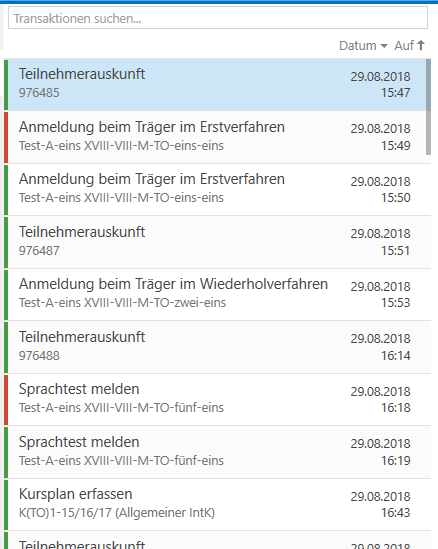Screen dimensions: 438x549
Task: Select the Sprachtest melden entry at 16:19
Action: (x=219, y=452)
